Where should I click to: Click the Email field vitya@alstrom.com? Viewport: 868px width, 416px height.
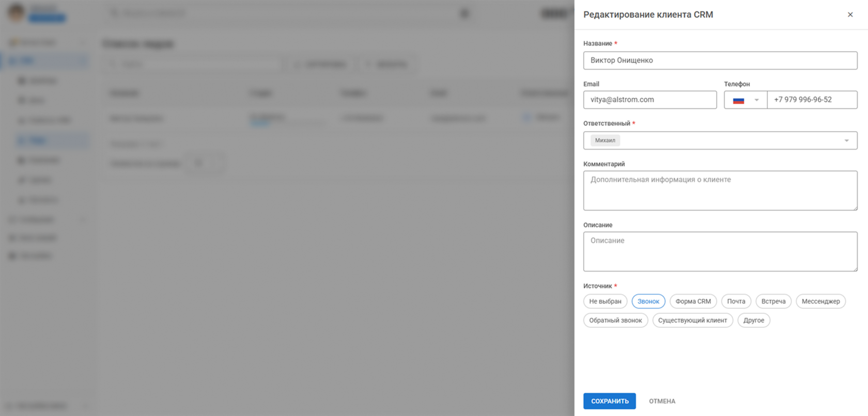coord(650,100)
